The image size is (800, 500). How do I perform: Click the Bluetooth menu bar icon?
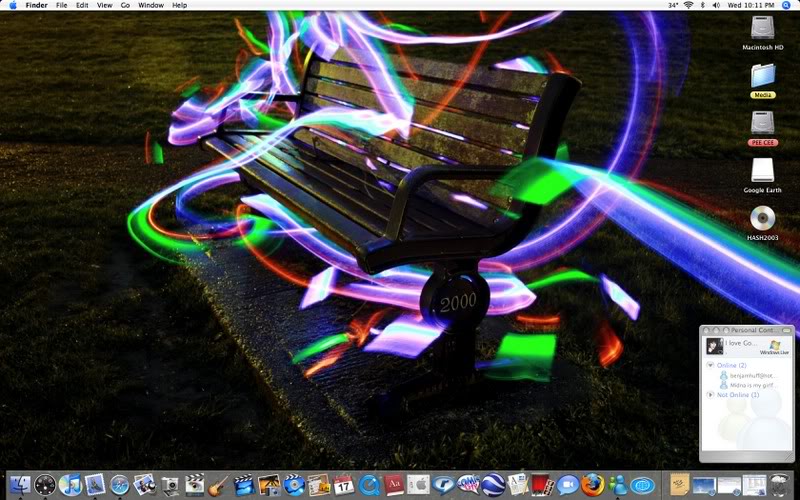(703, 5)
